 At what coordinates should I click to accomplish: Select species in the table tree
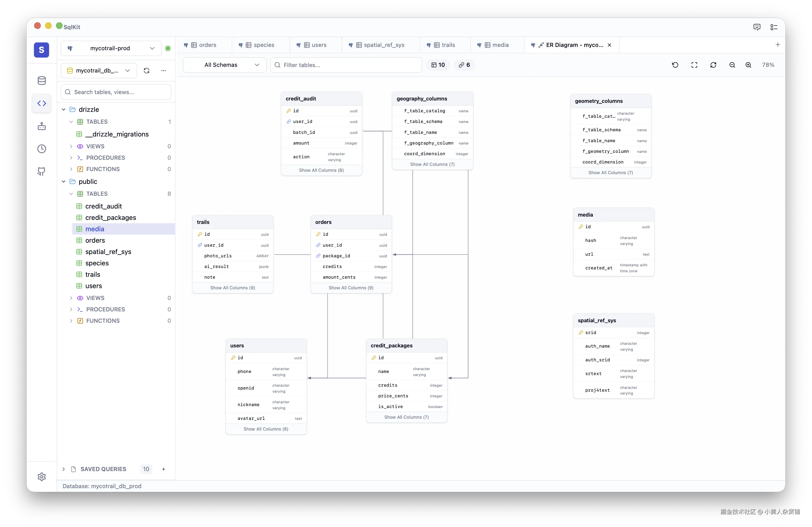97,263
